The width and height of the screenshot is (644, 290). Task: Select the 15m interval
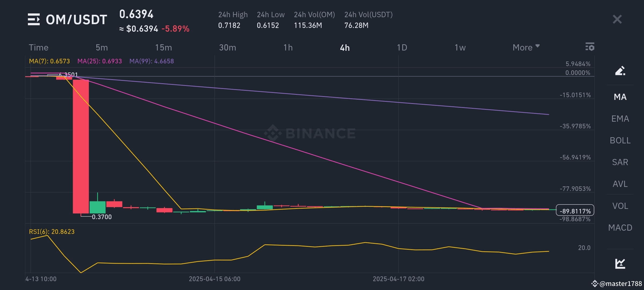coord(163,48)
